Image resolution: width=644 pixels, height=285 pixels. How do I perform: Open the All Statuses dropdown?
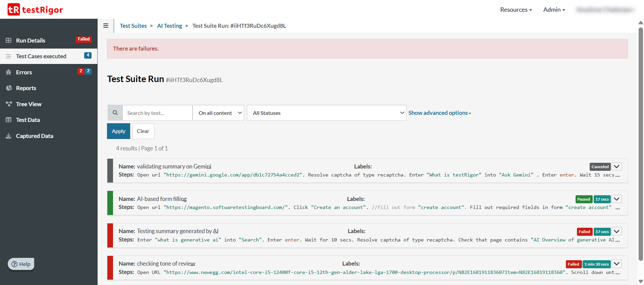click(326, 113)
